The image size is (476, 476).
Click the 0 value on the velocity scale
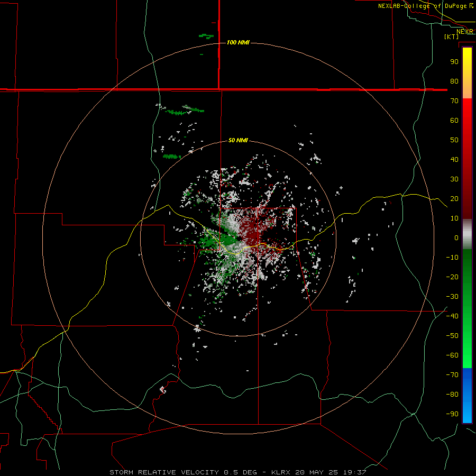click(456, 237)
